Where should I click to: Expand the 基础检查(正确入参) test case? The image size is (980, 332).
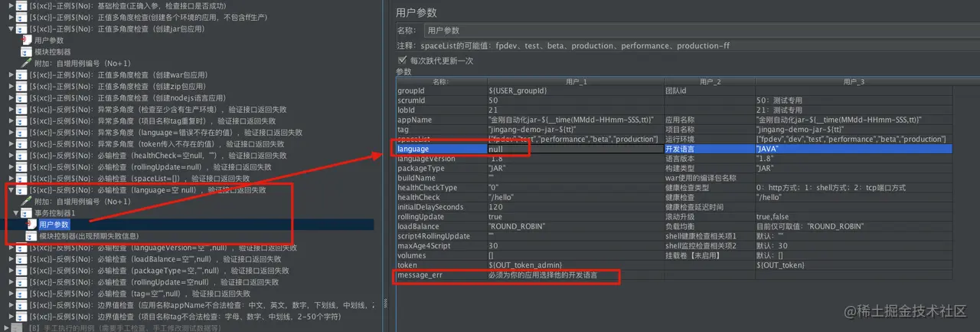[11, 6]
